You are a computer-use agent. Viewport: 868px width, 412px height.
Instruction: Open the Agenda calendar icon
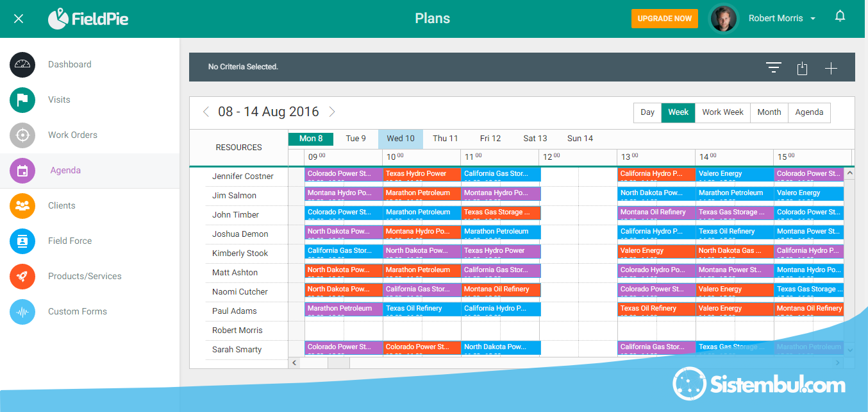pyautogui.click(x=22, y=171)
